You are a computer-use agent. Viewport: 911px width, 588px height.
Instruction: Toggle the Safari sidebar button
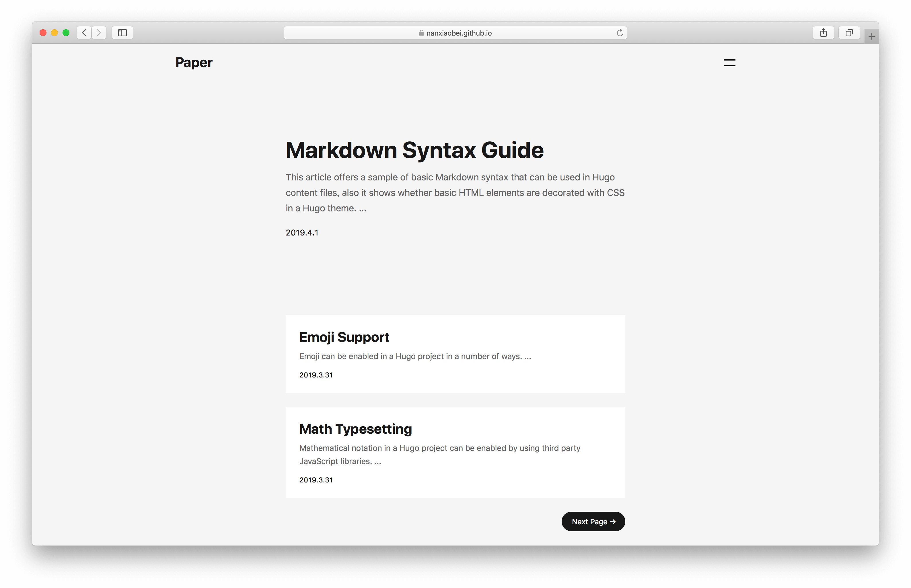(122, 33)
